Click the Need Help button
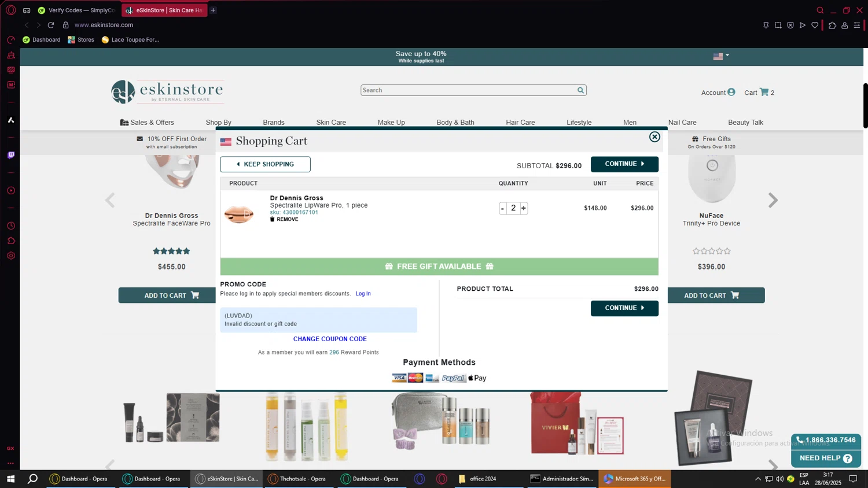This screenshot has width=868, height=488. (826, 458)
